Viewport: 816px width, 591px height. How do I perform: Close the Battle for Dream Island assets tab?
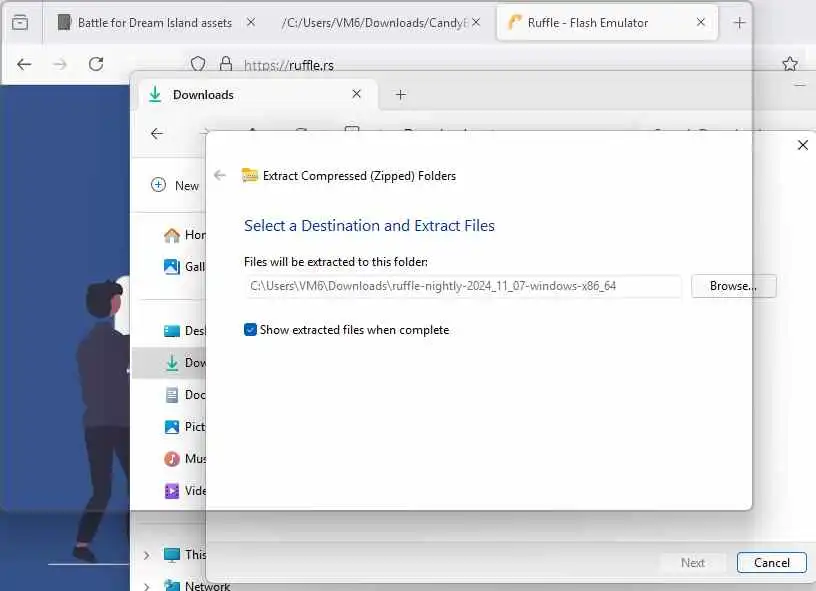[251, 22]
